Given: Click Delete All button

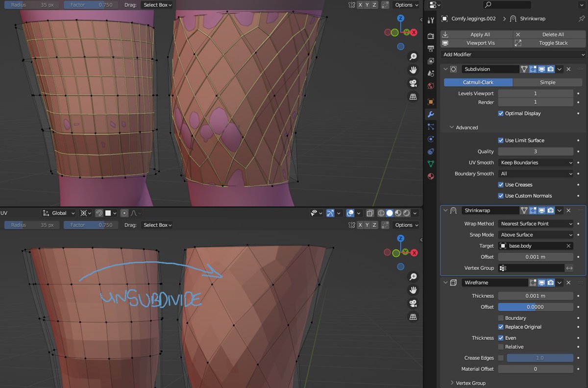Looking at the screenshot, I should (x=550, y=34).
